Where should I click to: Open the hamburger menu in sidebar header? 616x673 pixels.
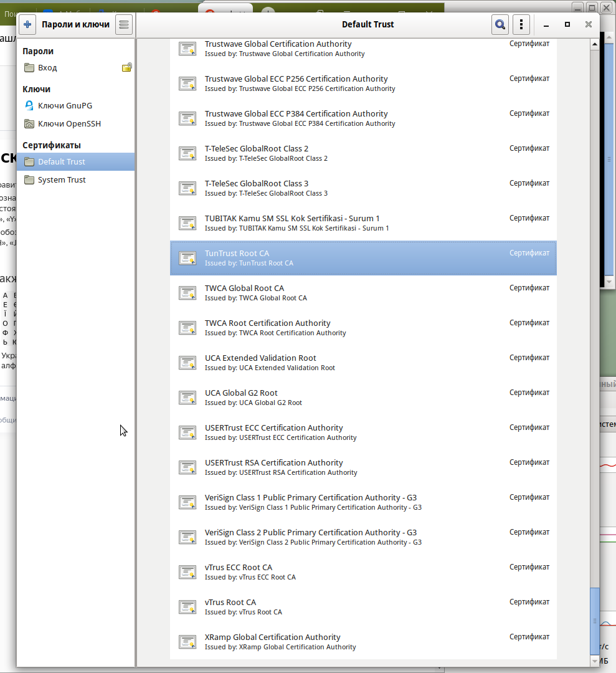[124, 24]
